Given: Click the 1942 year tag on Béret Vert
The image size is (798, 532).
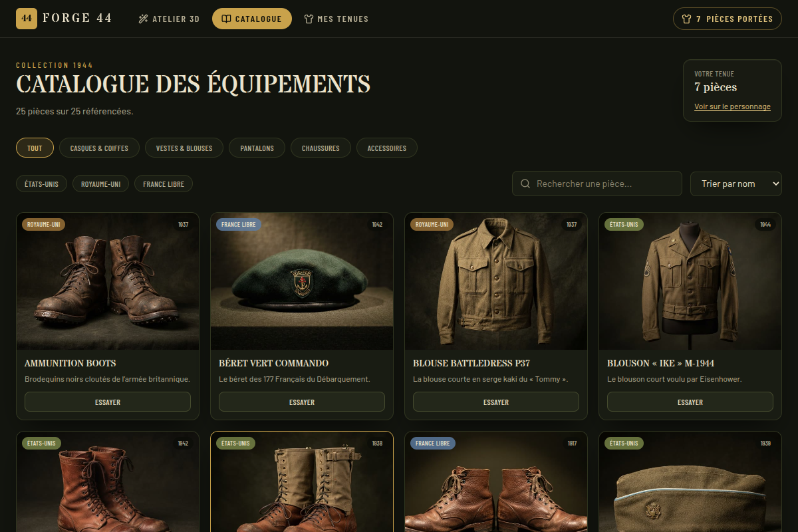Looking at the screenshot, I should [x=377, y=225].
